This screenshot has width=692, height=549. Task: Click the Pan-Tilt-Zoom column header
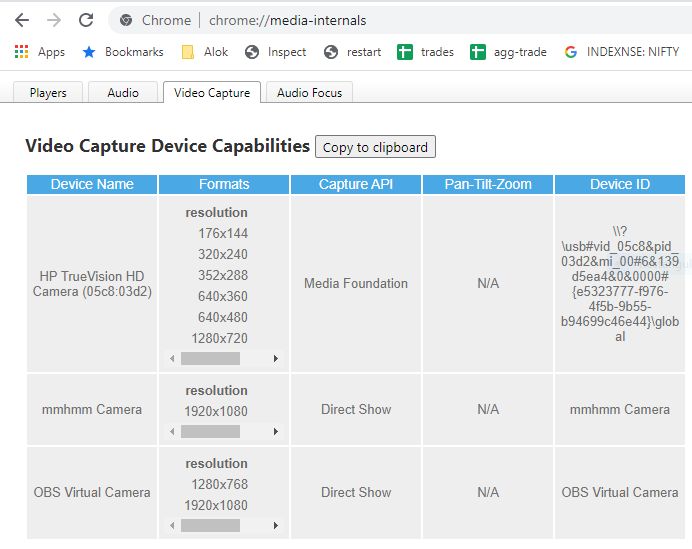pos(488,184)
